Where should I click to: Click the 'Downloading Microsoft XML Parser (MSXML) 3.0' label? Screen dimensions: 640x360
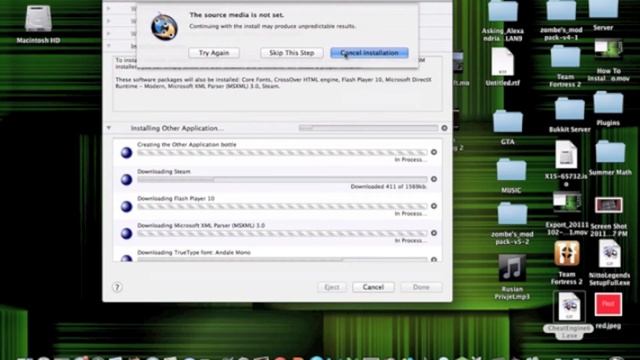pyautogui.click(x=201, y=225)
